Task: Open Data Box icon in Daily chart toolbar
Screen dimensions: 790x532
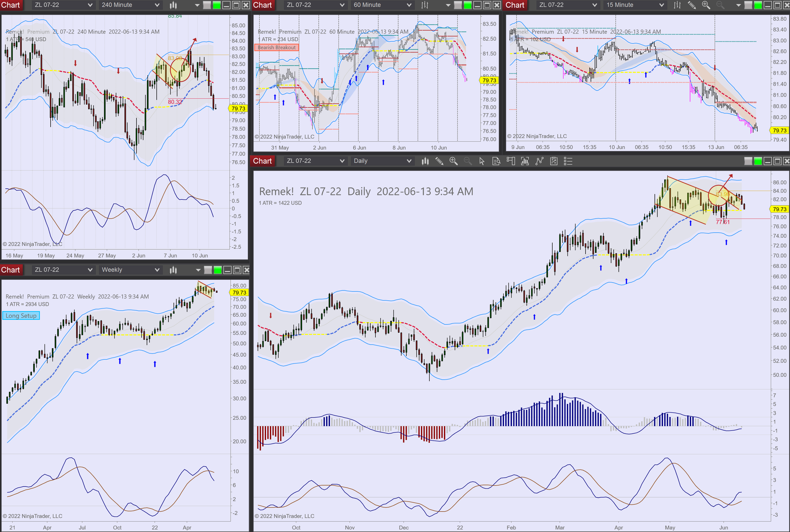Action: pyautogui.click(x=496, y=161)
